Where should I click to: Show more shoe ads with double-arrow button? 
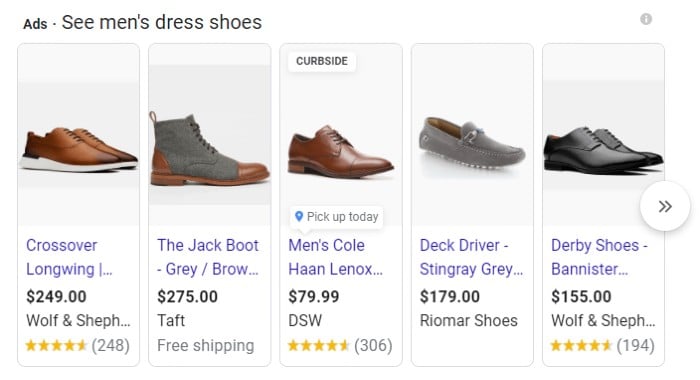665,206
